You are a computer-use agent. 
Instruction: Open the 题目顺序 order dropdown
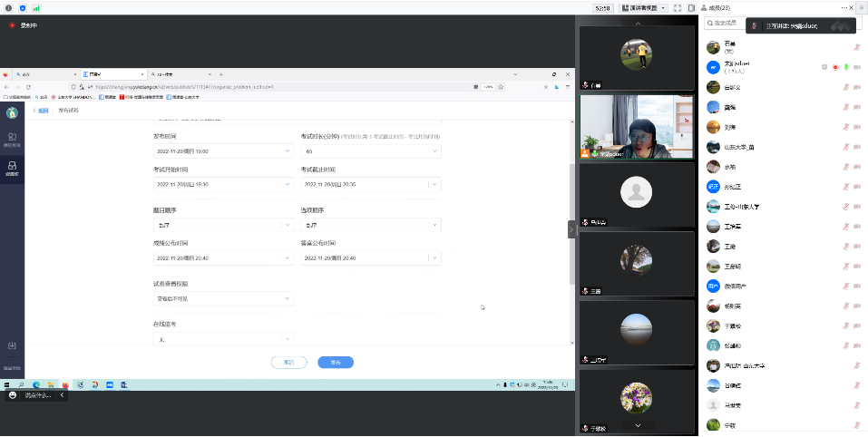point(223,225)
